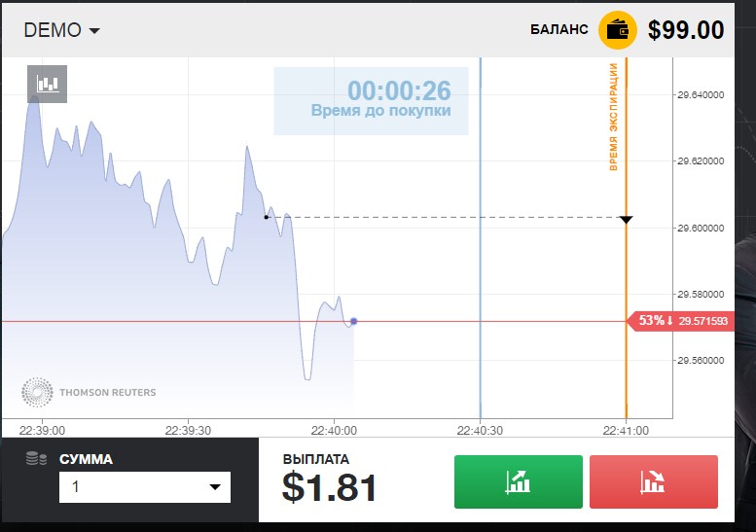Click the $1.81 payout value
Screen dimensions: 756x532
pyautogui.click(x=329, y=487)
